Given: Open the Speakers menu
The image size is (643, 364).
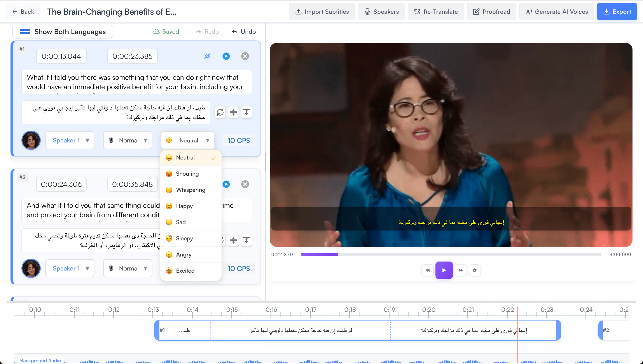Looking at the screenshot, I should click(381, 12).
